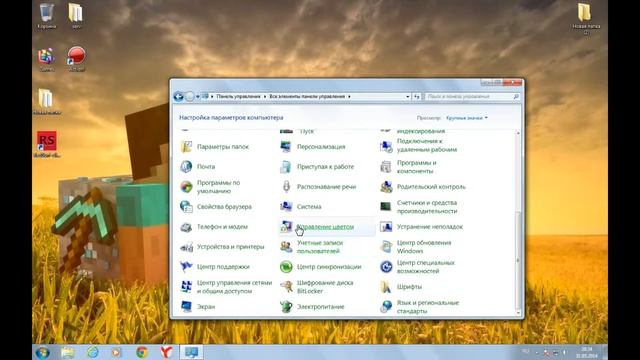640x360 pixels.
Task: Click the Управление цветом link text
Action: click(x=325, y=227)
